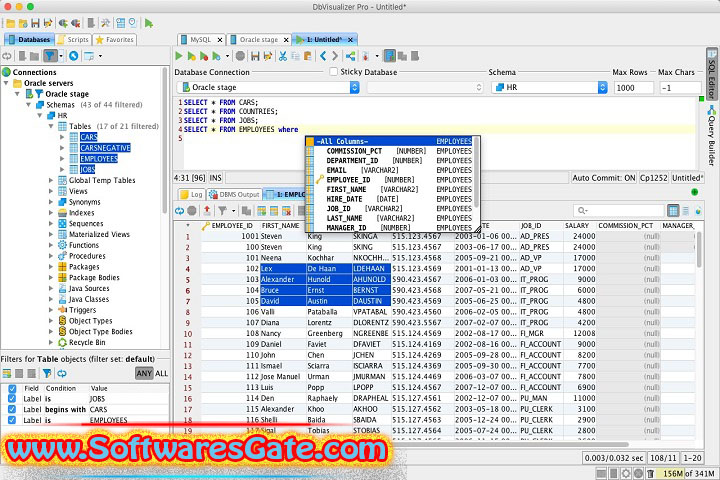Collapse the HR schema node
Screen dimensions: 720x480
pos(39,115)
